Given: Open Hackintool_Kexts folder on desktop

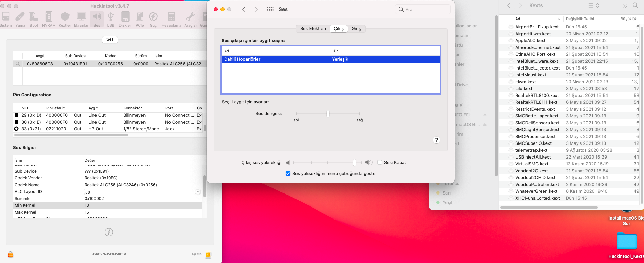Looking at the screenshot, I should (x=627, y=245).
